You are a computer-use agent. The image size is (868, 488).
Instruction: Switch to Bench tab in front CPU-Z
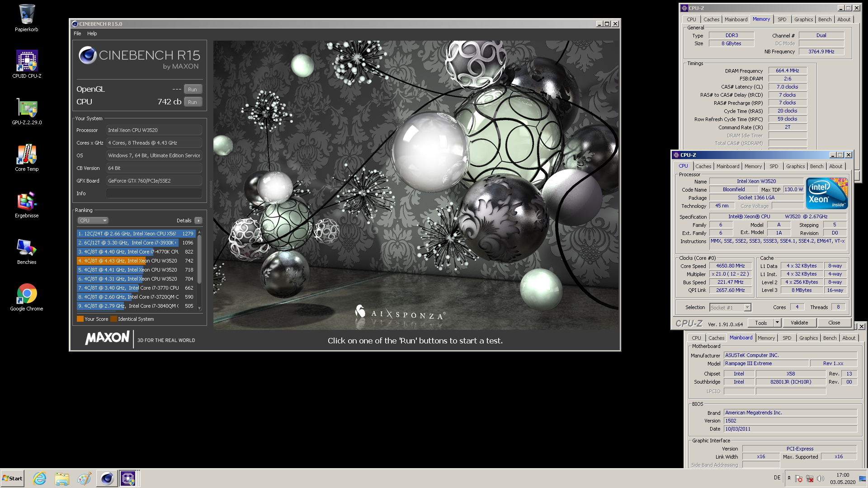coord(816,166)
